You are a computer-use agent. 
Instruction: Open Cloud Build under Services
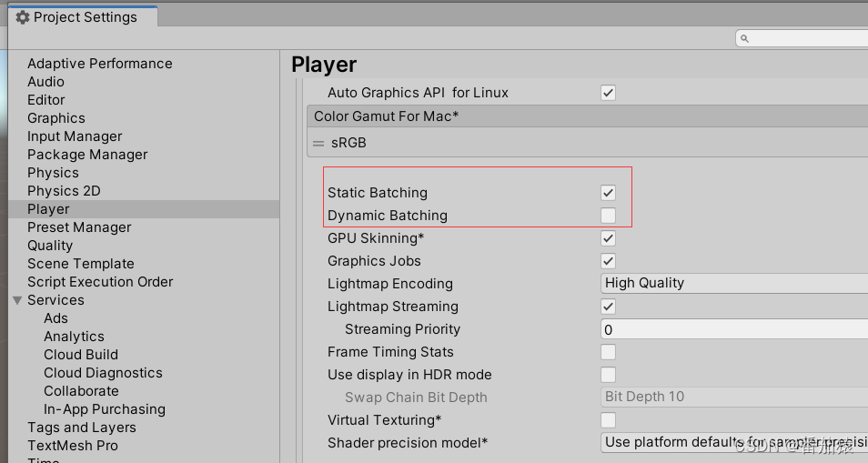click(81, 355)
